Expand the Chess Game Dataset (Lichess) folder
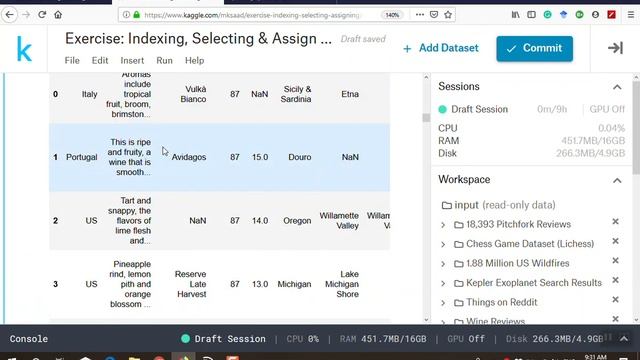Image resolution: width=640 pixels, height=360 pixels. pos(443,244)
